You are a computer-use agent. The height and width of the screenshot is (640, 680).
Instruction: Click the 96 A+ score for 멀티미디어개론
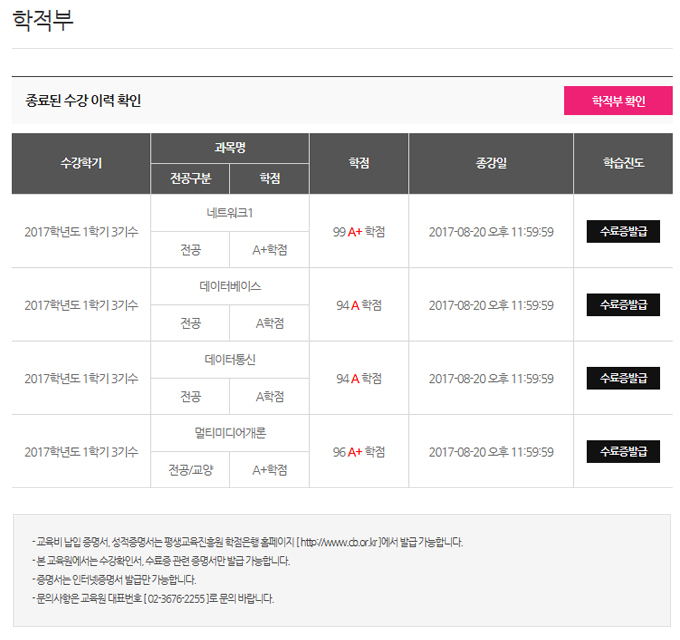pyautogui.click(x=359, y=452)
